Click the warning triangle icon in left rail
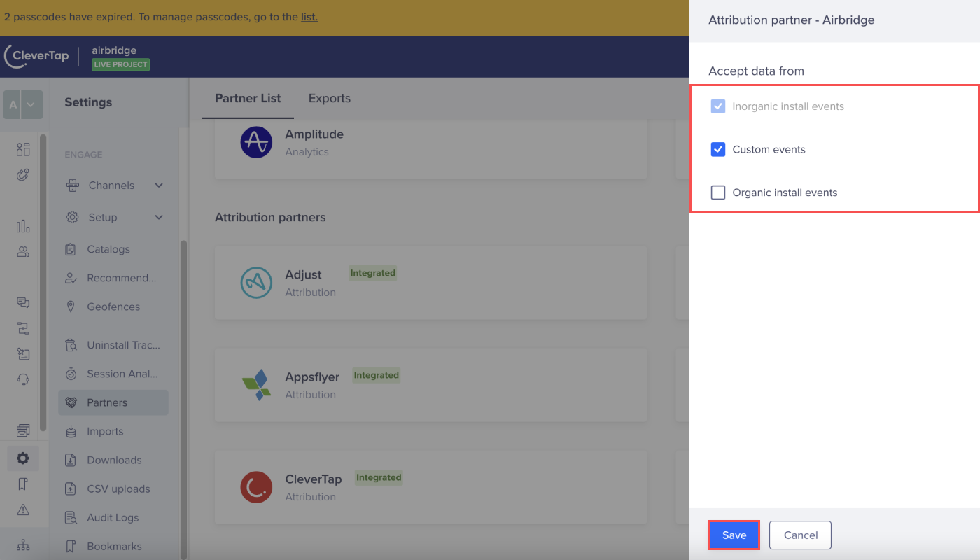 point(23,510)
